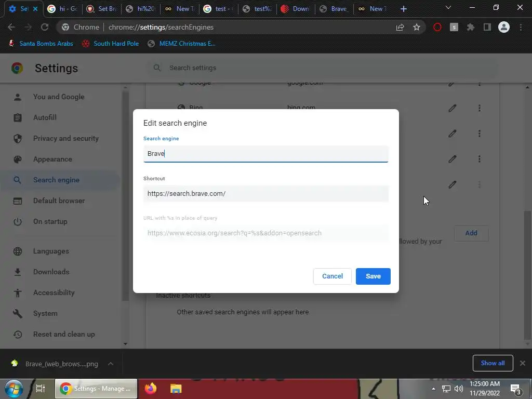
Task: Open more actions menu for Bing
Action: [479, 108]
